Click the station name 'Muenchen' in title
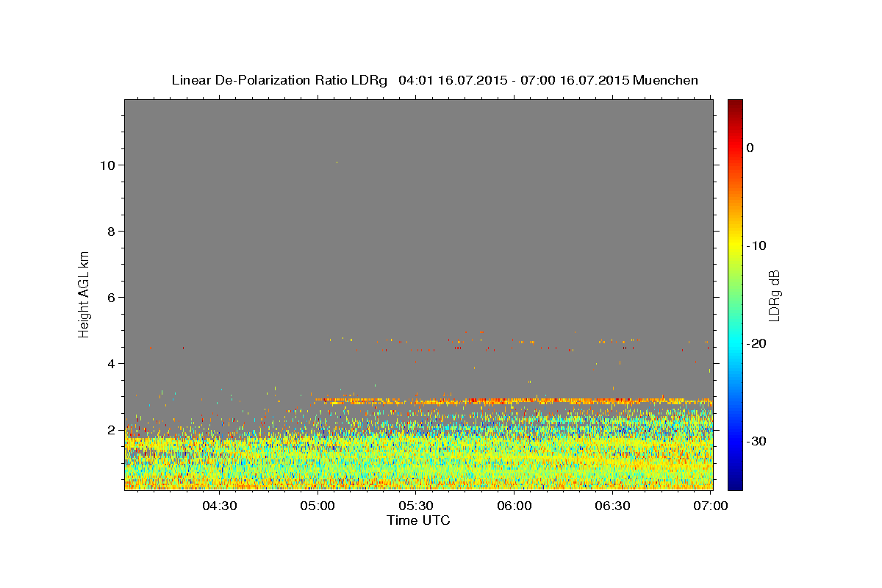Screen dimensions: 882x588 pyautogui.click(x=666, y=80)
